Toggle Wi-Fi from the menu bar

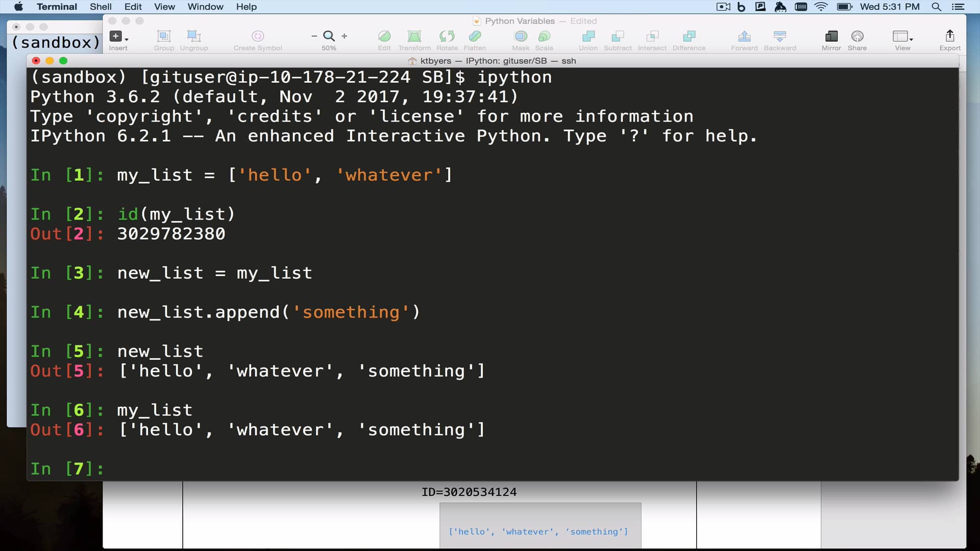click(x=821, y=7)
